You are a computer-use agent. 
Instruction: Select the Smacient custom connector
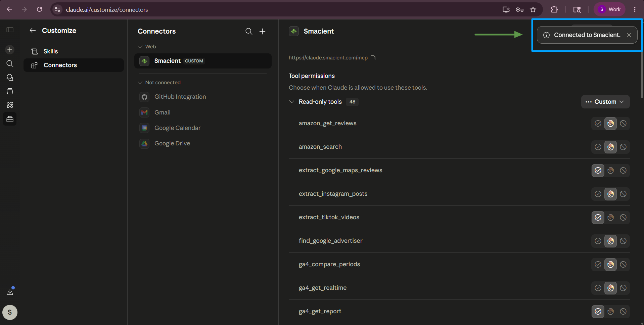point(203,61)
